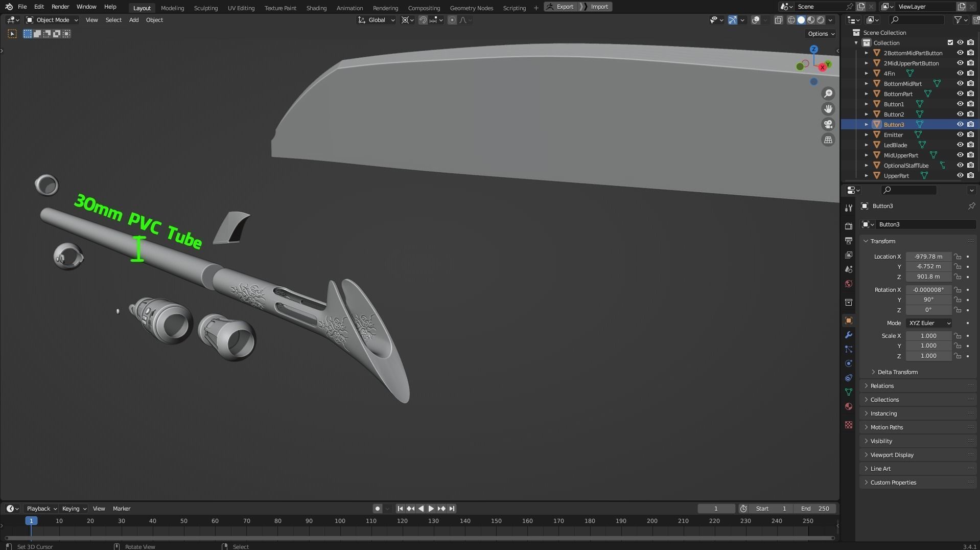
Task: Switch to the Shading workspace tab
Action: [316, 8]
